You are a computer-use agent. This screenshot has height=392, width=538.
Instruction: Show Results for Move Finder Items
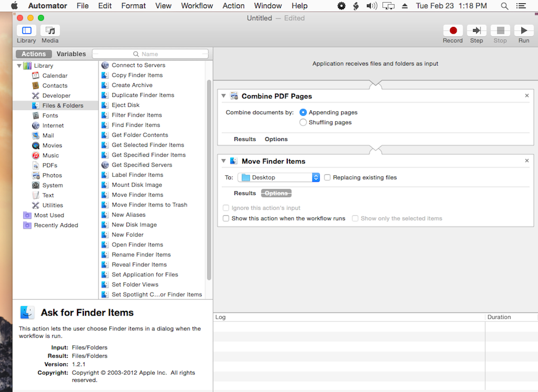click(x=245, y=193)
